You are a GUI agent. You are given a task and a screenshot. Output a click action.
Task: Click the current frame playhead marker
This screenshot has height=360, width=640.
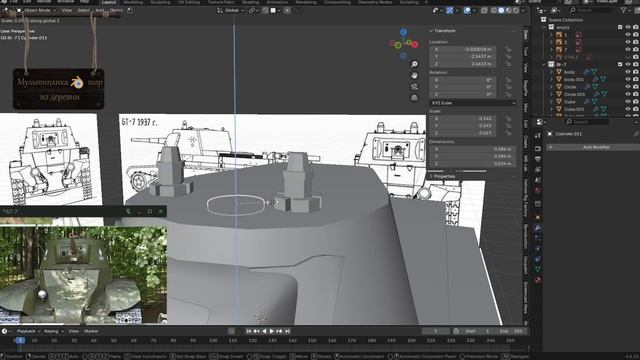tap(20, 340)
